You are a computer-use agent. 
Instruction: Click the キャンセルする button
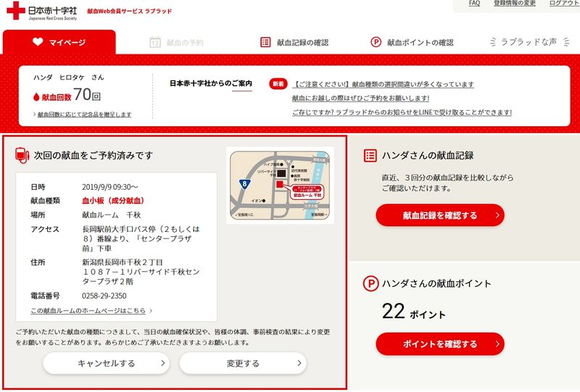coord(106,363)
